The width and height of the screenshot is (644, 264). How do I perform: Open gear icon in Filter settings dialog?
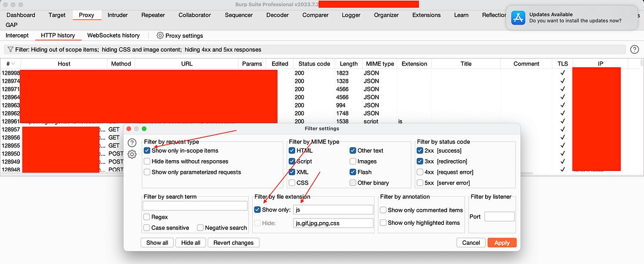(x=132, y=154)
